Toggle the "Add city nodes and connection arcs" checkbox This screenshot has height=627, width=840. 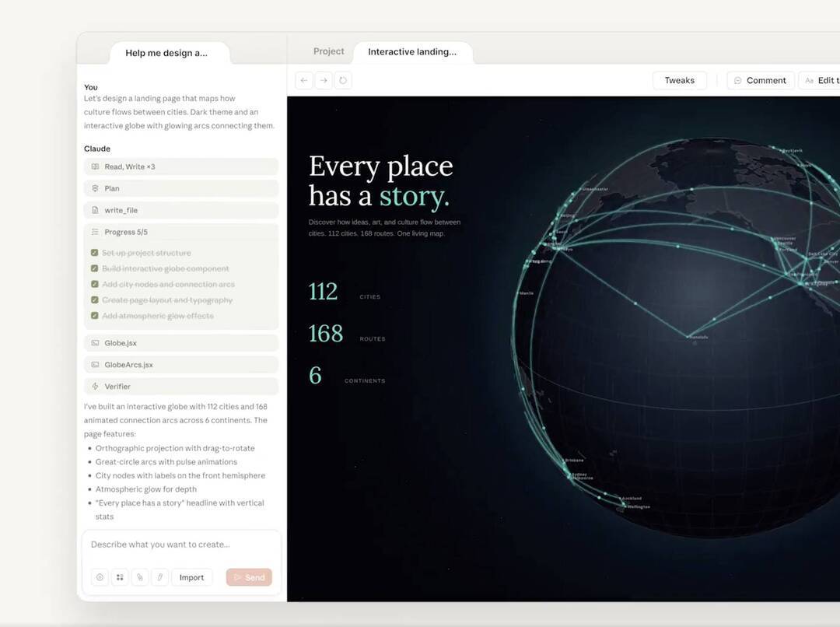95,284
